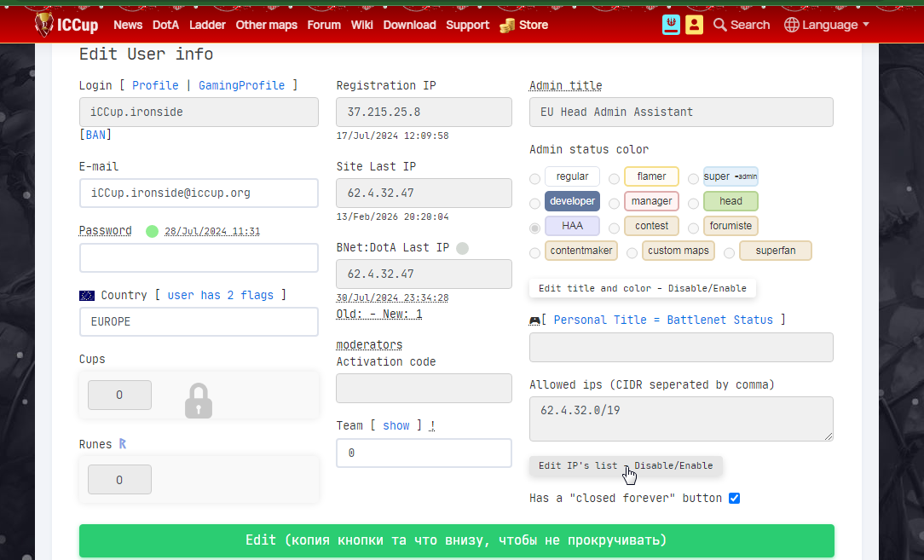Click grey status dot beside BNet:DotA Last IP
This screenshot has height=560, width=924.
coord(463,248)
